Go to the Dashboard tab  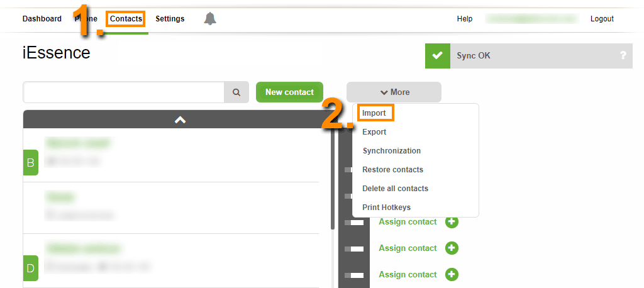coord(42,19)
